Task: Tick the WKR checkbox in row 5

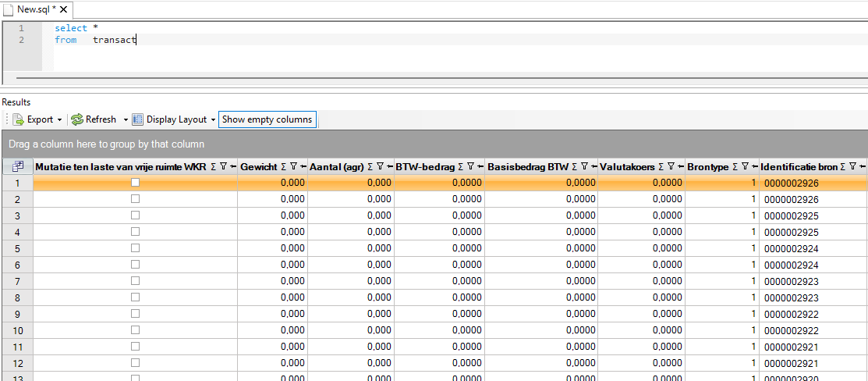Action: 135,248
